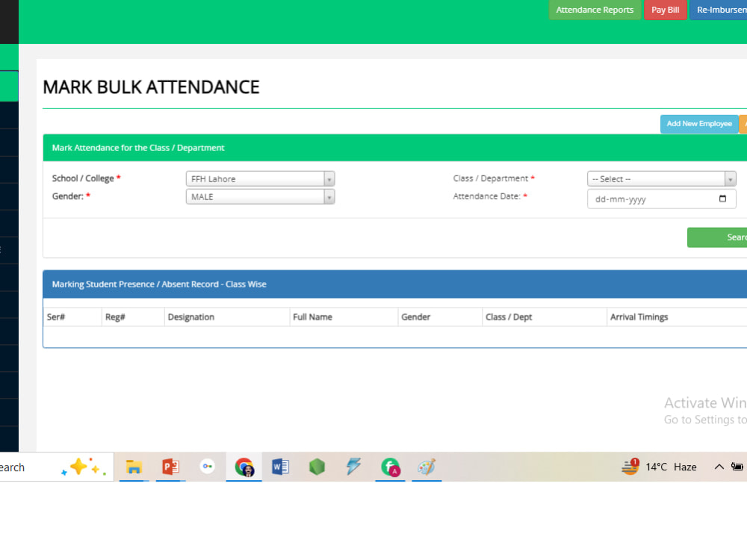Focus the Attendance Date field
Image resolution: width=747 pixels, height=560 pixels.
(x=661, y=199)
